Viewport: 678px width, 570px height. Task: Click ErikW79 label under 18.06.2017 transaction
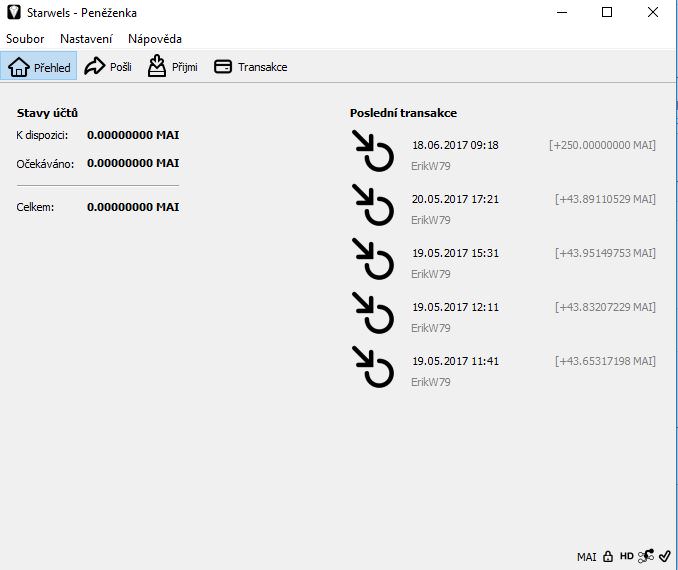(431, 166)
